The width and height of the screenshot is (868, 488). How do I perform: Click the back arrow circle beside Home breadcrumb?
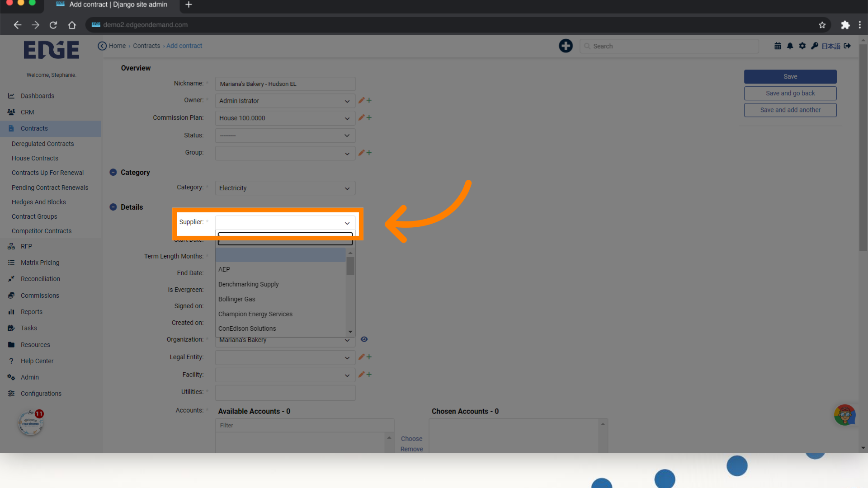click(102, 46)
